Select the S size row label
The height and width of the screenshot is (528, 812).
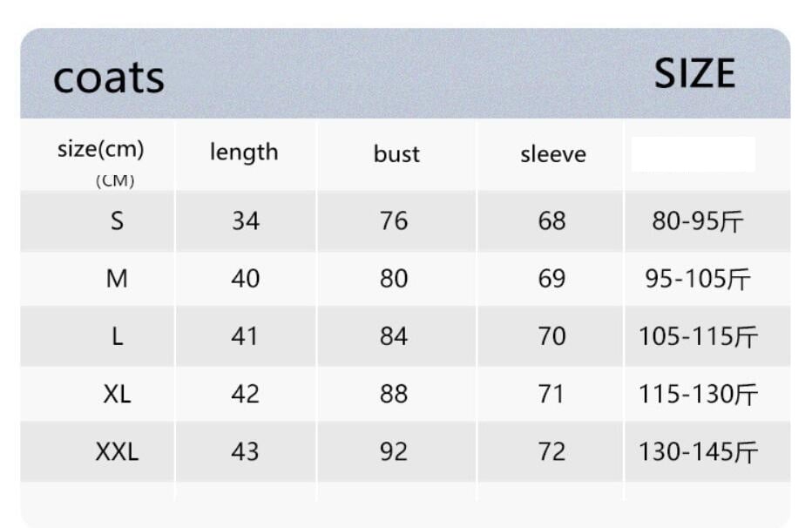(x=117, y=221)
